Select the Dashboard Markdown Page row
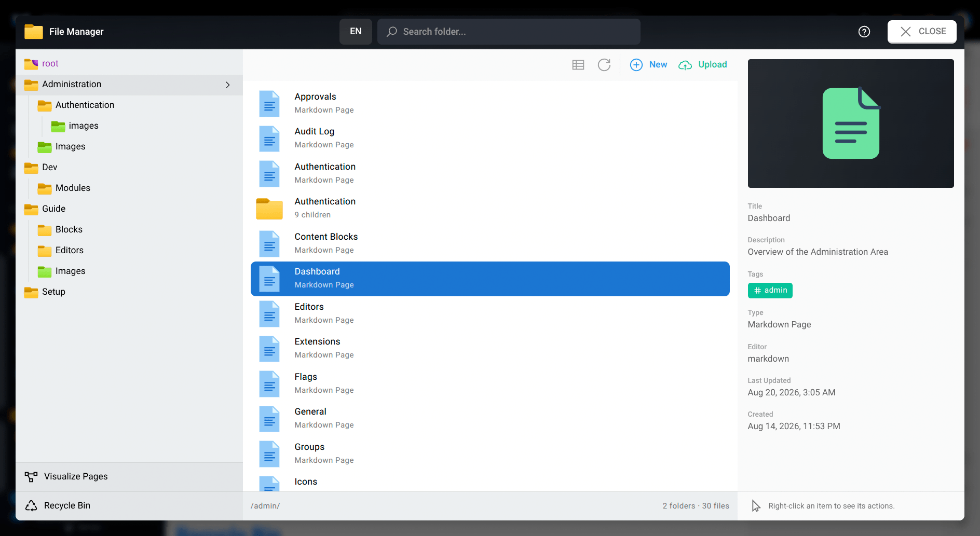The width and height of the screenshot is (980, 536). [490, 279]
